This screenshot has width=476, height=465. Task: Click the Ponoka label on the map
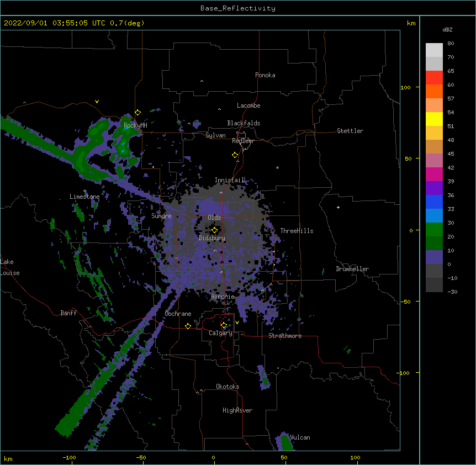click(265, 75)
